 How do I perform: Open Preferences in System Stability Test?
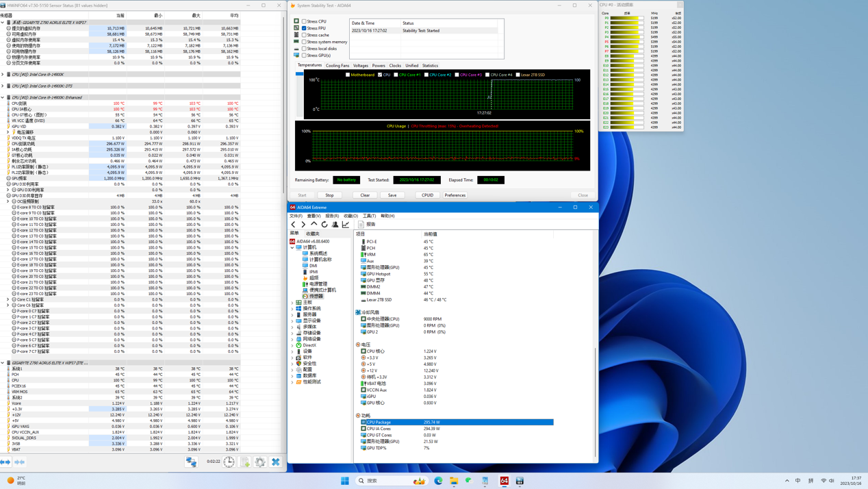455,195
